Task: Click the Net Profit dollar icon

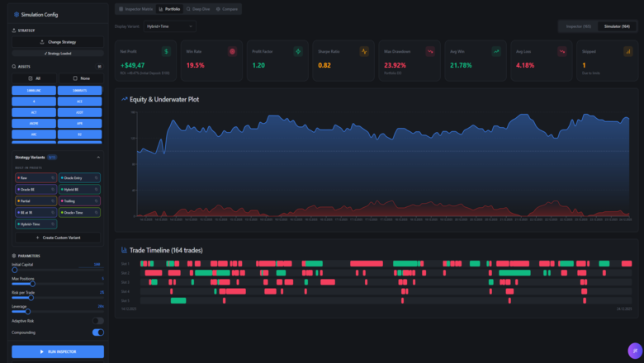Action: tap(167, 51)
